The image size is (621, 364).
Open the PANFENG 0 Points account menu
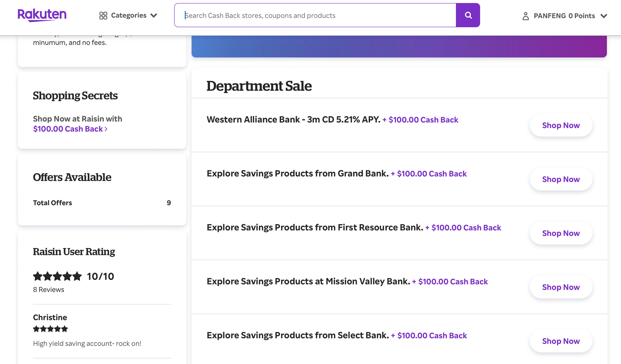pyautogui.click(x=564, y=16)
